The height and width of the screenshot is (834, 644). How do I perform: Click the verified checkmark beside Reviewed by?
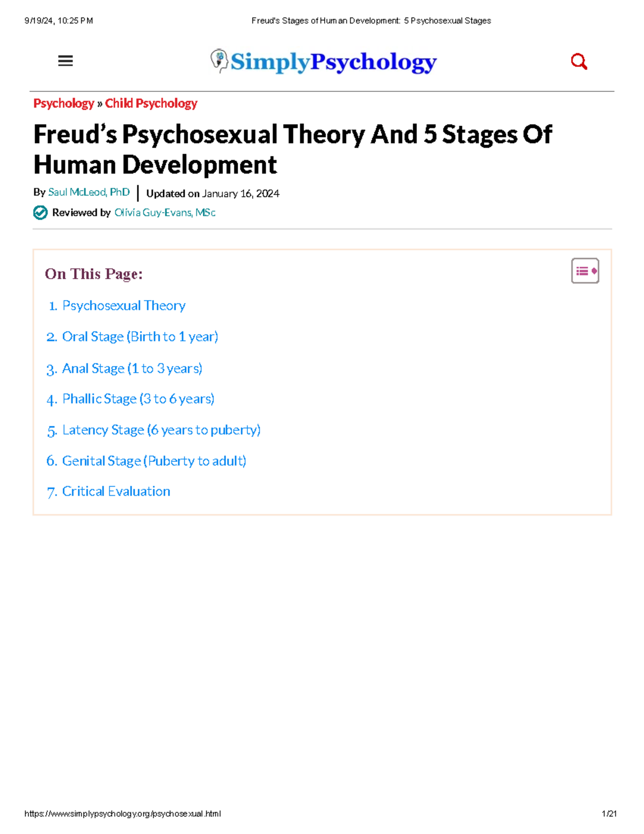40,213
